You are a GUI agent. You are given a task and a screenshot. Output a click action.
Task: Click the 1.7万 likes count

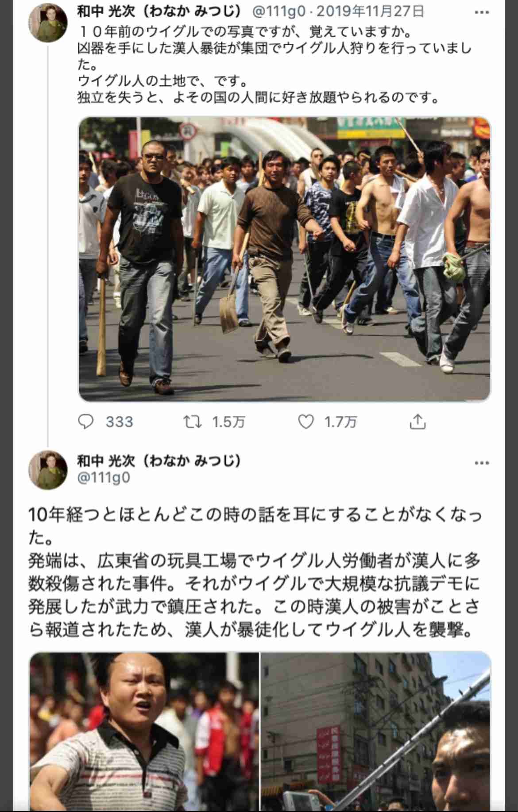(340, 422)
